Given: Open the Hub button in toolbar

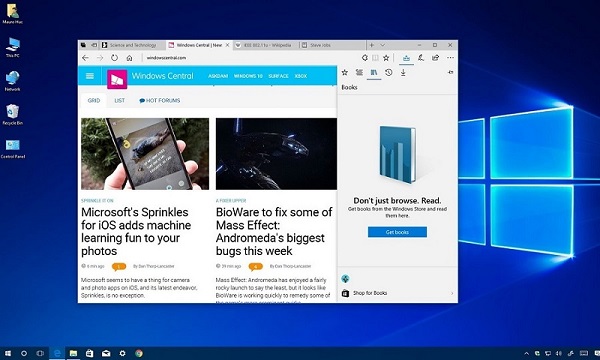Looking at the screenshot, I should click(406, 58).
